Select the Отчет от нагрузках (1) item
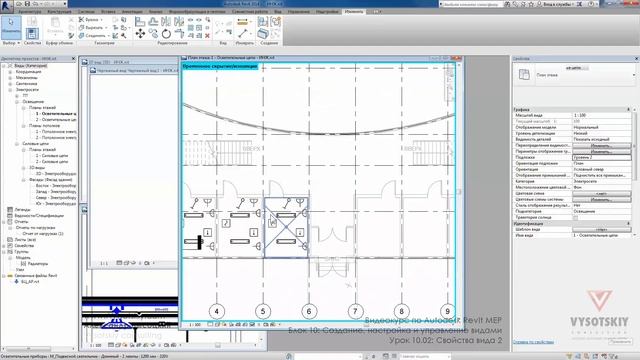Image resolution: width=640 pixels, height=360 pixels. point(43,234)
